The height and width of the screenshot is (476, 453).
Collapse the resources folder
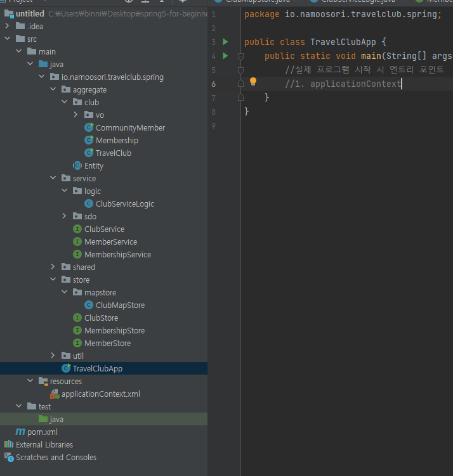coord(30,381)
